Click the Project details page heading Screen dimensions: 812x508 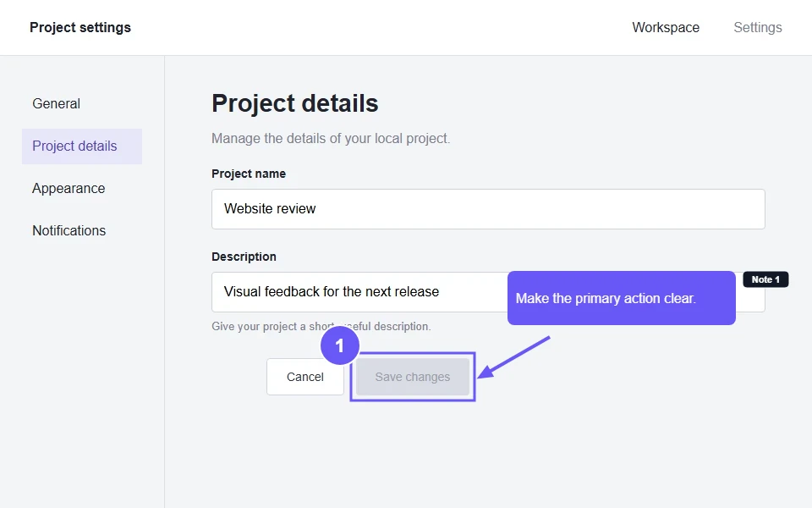click(x=294, y=103)
